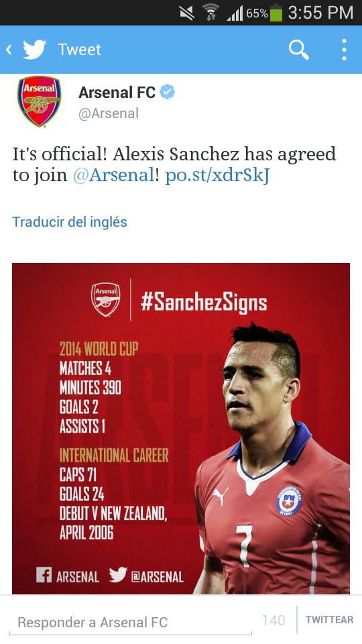Tap the 140 character counter
Image resolution: width=362 pixels, height=644 pixels.
pyautogui.click(x=274, y=620)
